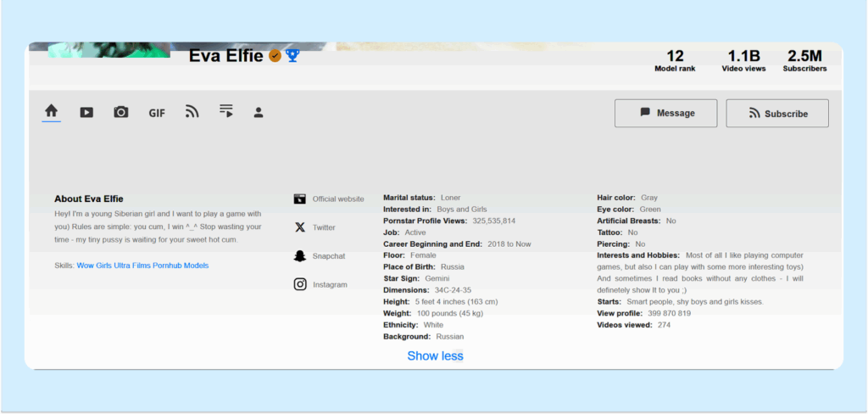Go to the Home tab icon
This screenshot has height=414, width=868.
(52, 111)
